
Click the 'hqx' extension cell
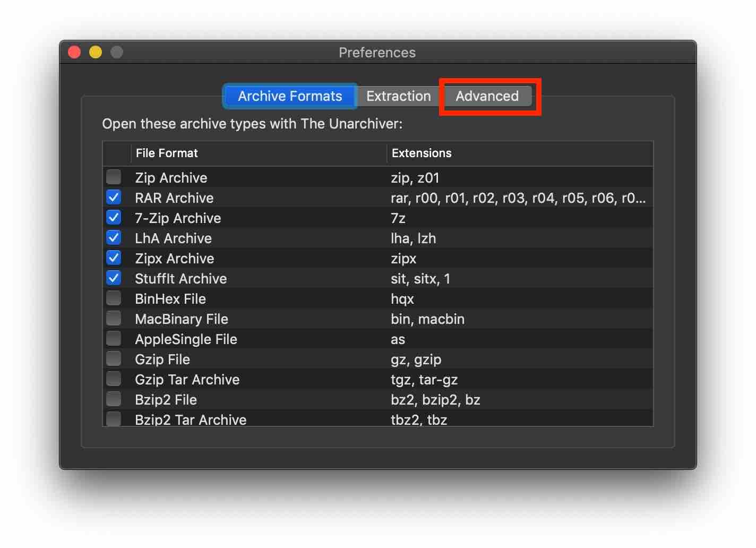[402, 299]
